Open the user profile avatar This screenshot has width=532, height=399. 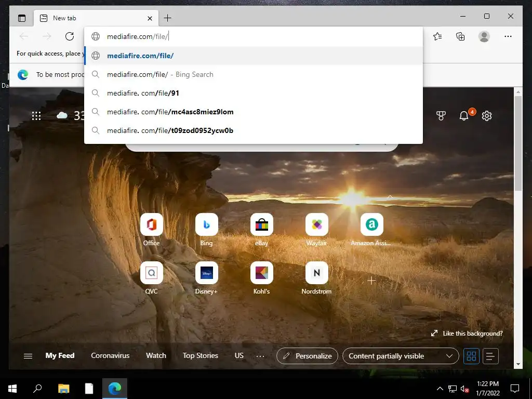point(484,36)
